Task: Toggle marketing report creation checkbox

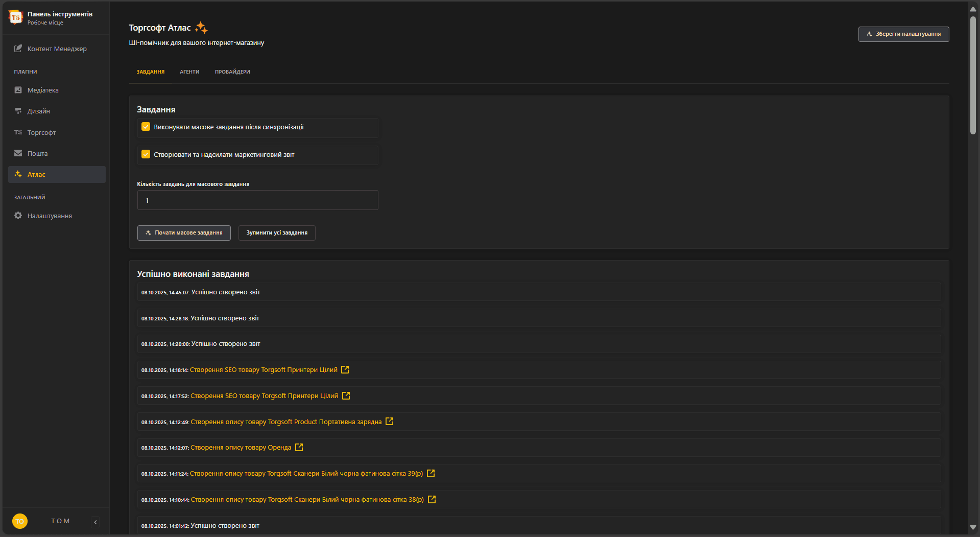Action: (x=146, y=154)
